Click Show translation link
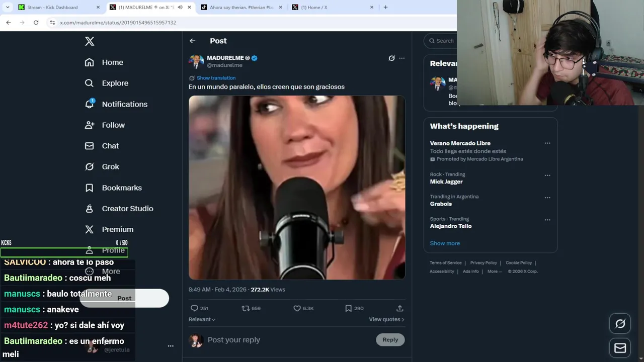Image resolution: width=644 pixels, height=362 pixels. tap(216, 78)
